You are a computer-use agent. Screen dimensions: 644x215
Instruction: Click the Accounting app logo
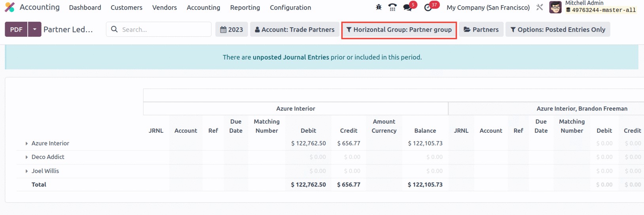pyautogui.click(x=9, y=7)
